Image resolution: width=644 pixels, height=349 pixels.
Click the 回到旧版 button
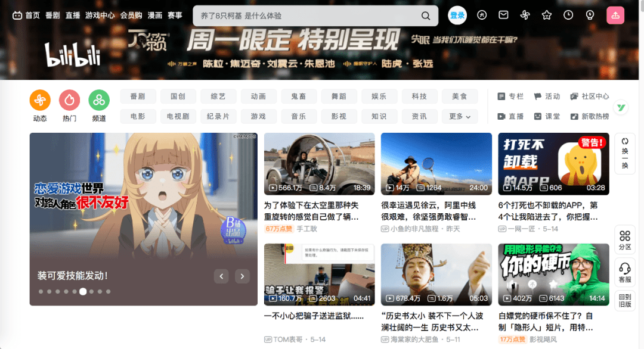625,301
